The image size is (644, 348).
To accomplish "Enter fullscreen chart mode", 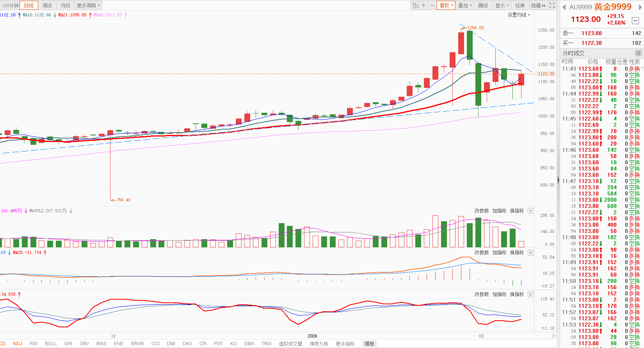I will pyautogui.click(x=552, y=5).
